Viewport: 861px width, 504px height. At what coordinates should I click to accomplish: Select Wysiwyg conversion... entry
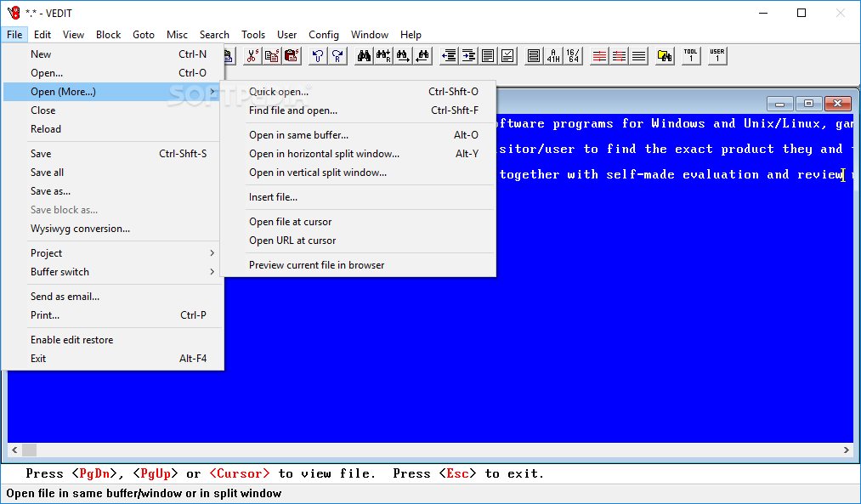click(x=113, y=228)
